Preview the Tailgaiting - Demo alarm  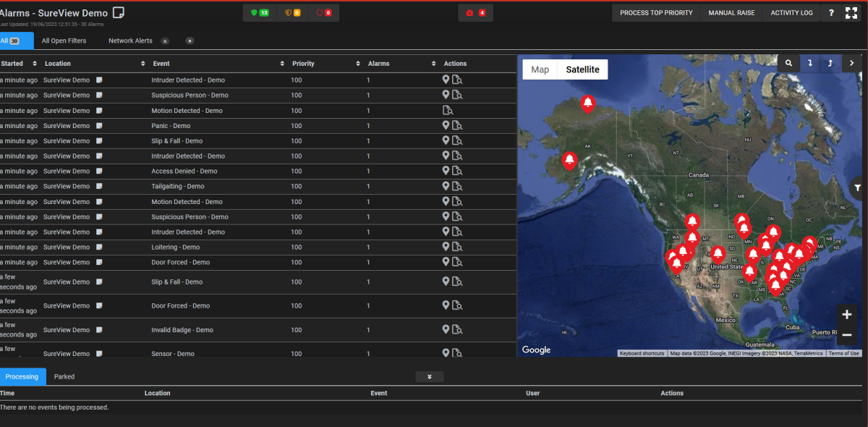457,187
